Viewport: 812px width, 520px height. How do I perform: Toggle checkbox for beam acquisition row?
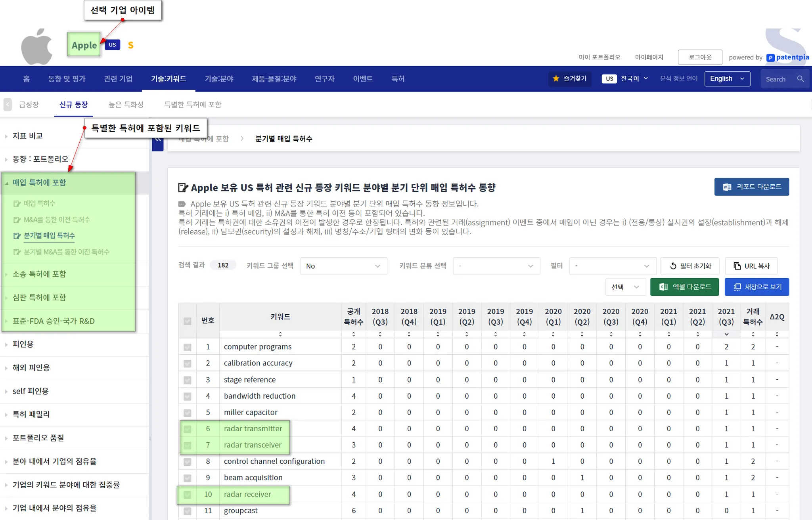pyautogui.click(x=188, y=478)
